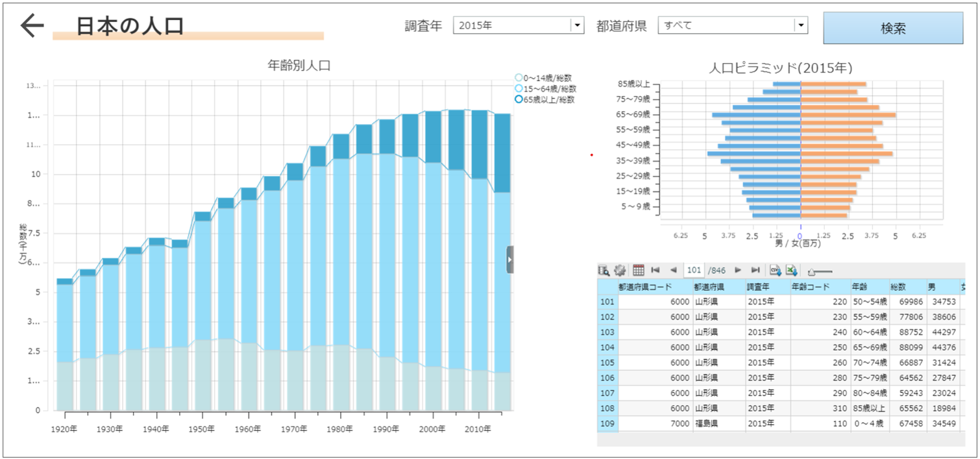Viewport: 980px width, 459px height.
Task: Jump to last record in data grid
Action: [x=755, y=270]
